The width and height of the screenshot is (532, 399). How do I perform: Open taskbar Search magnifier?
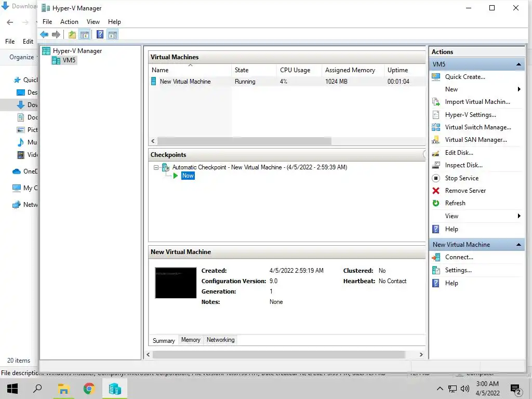(37, 389)
